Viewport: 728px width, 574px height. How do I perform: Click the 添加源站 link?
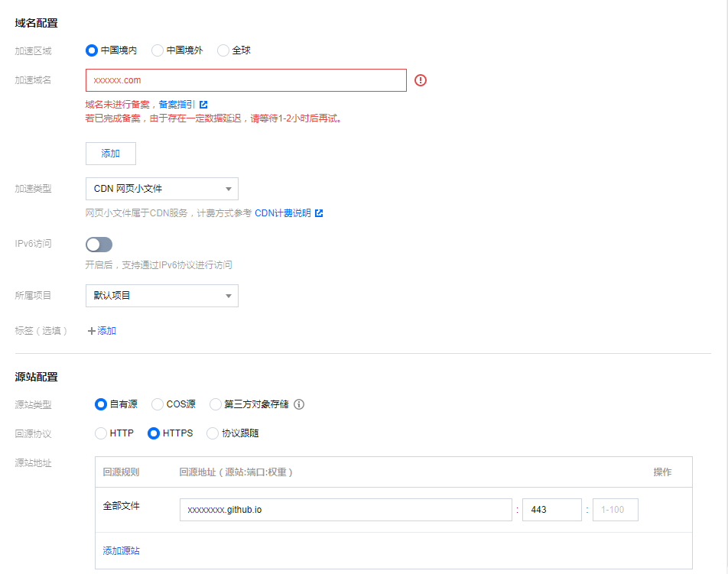121,550
